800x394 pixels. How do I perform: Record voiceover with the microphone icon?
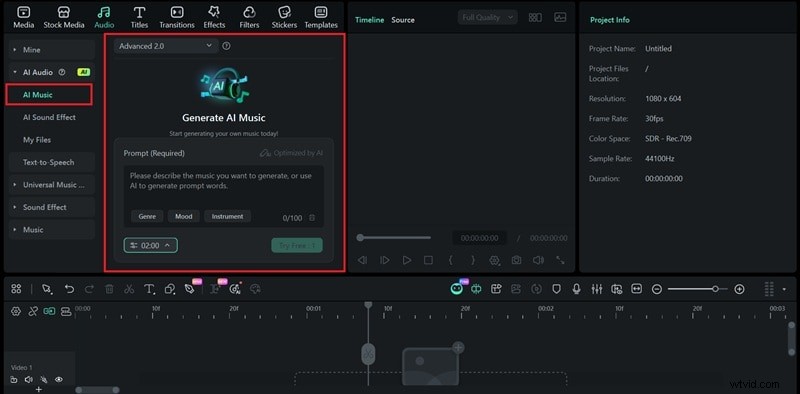[577, 289]
